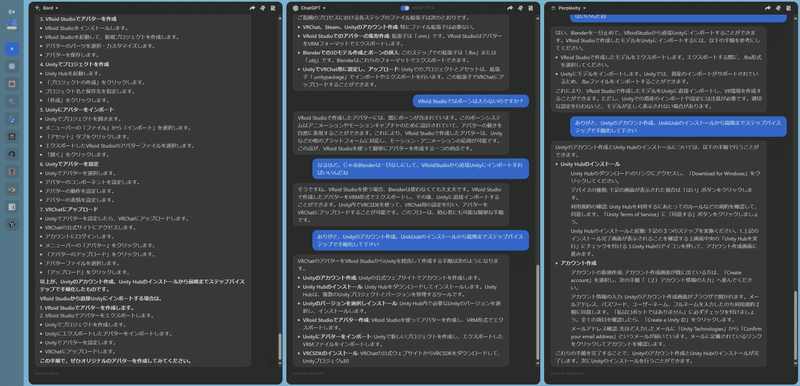Viewport: 800px width, 386px height.
Task: Open the Perplexity bot selector dropdown
Action: [x=572, y=8]
